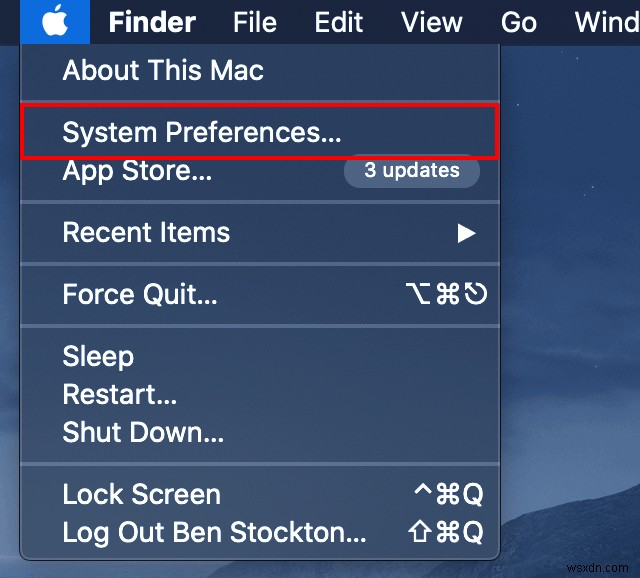Open the Go menu
Screen dimensions: 640x578
(x=518, y=22)
